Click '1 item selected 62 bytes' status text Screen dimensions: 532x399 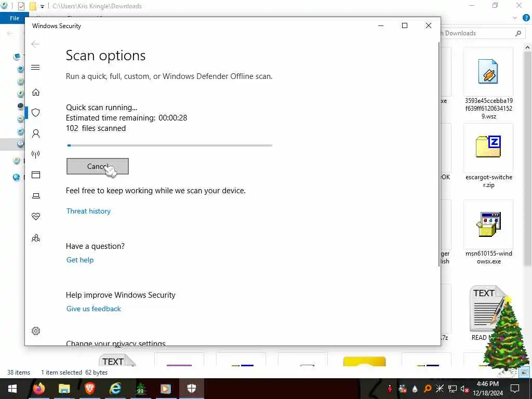pyautogui.click(x=74, y=373)
